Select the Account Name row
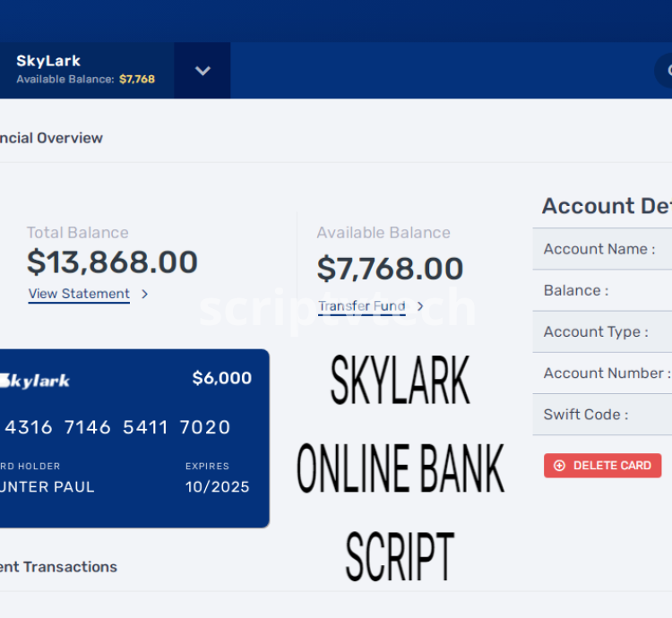 click(x=600, y=249)
